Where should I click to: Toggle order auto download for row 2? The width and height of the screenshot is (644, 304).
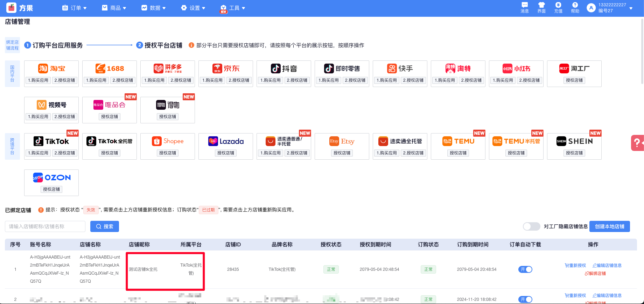525,299
